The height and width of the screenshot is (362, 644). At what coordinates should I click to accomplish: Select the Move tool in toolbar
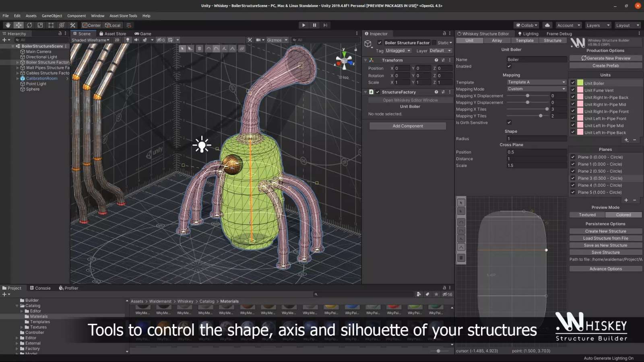pos(19,25)
